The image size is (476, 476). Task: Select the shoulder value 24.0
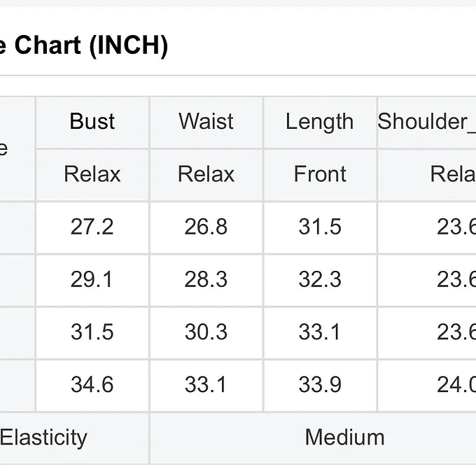pyautogui.click(x=456, y=384)
